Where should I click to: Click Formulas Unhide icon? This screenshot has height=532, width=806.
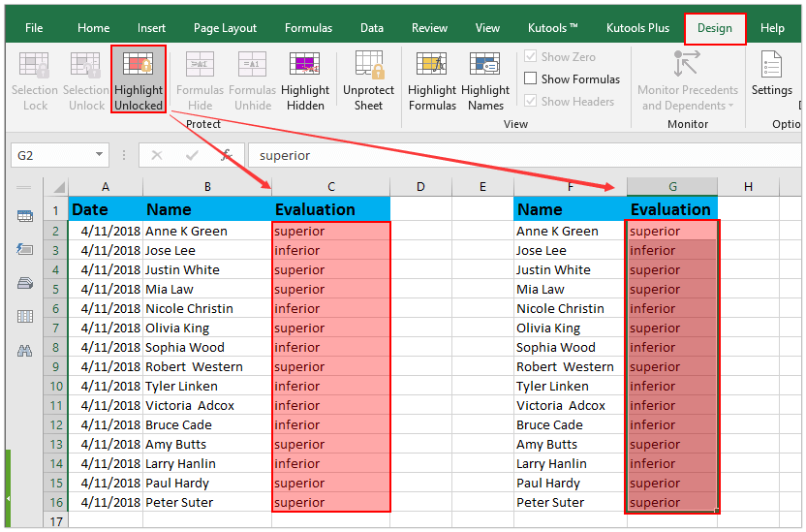point(252,64)
